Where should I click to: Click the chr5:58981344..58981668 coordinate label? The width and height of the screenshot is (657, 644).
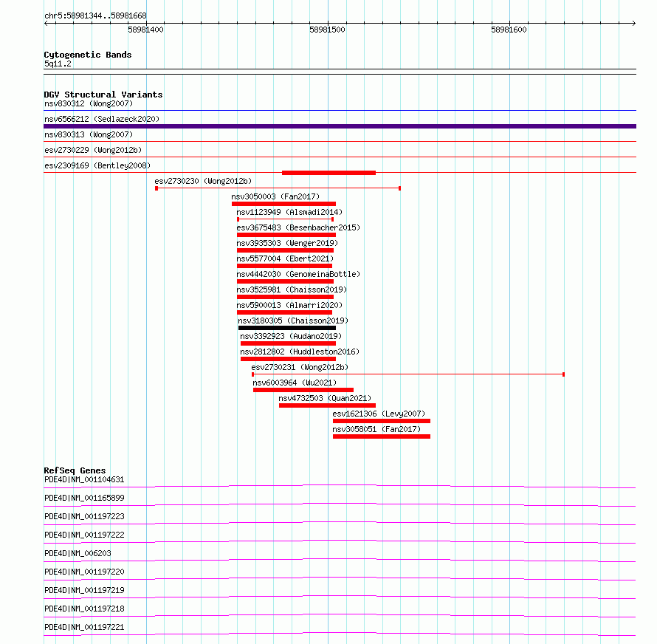coord(95,16)
